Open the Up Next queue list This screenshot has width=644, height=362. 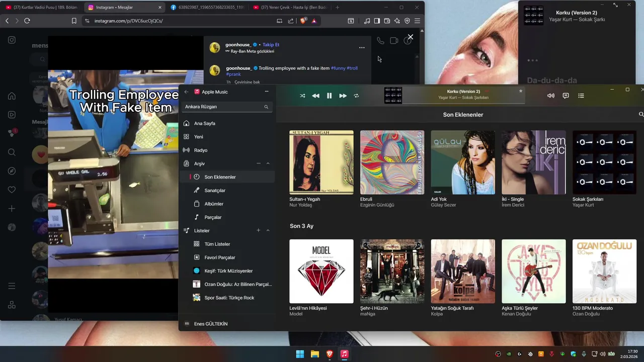(x=581, y=96)
